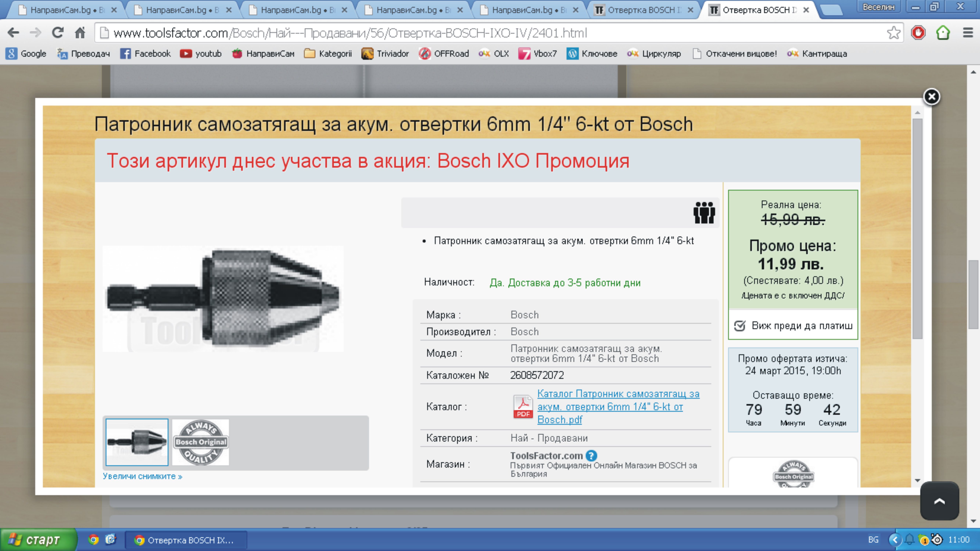Click 'Увеличи снимките' link
The image size is (980, 551).
point(142,476)
